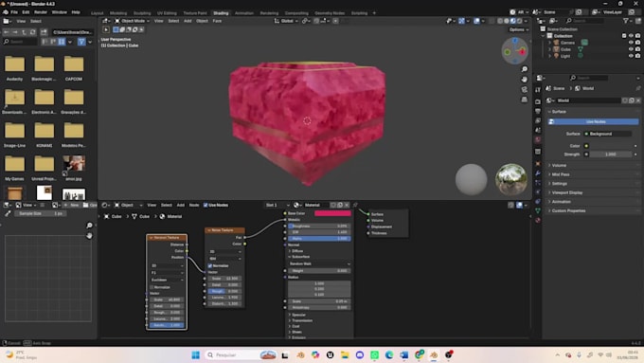The image size is (644, 363).
Task: Open the Tool properties tab icon
Action: pos(538,90)
